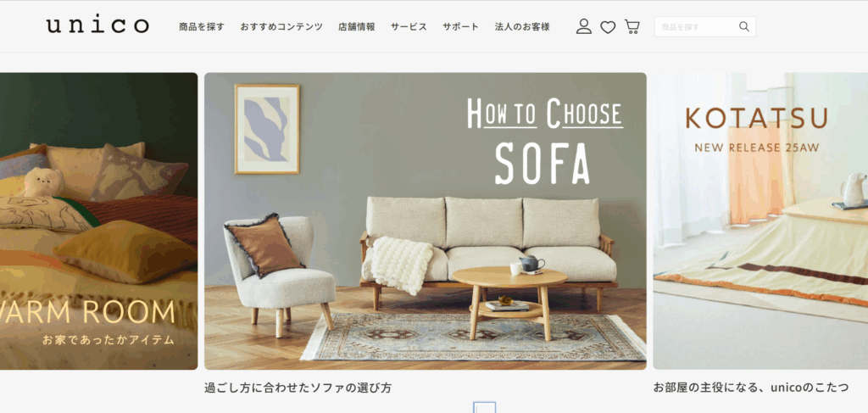Open the shopping cart icon
868x413 pixels.
pos(632,26)
